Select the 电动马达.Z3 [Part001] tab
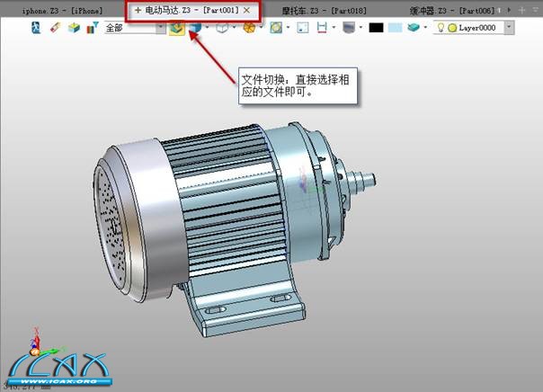This screenshot has width=543, height=392. coord(192,11)
